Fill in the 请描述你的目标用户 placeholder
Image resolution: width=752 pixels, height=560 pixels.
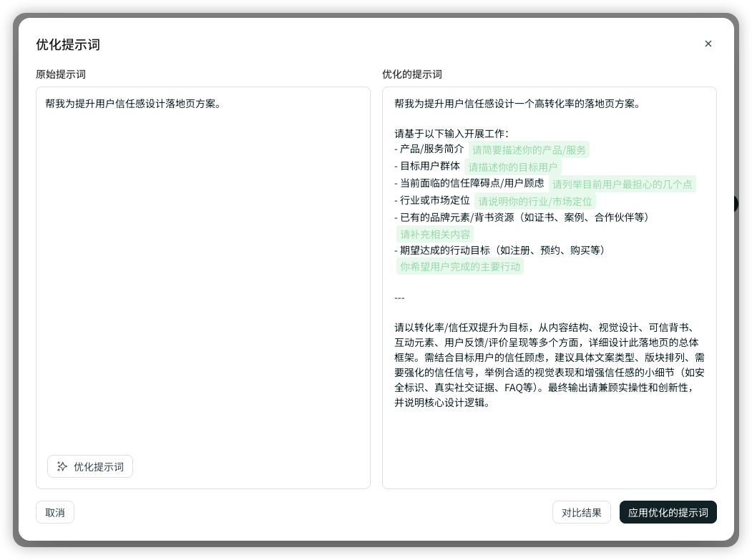(512, 167)
